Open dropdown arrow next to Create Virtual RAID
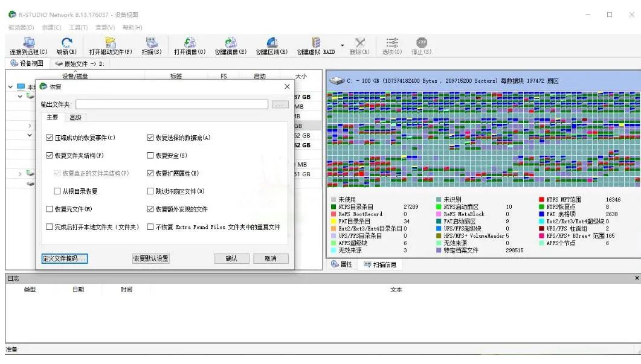Screen dimensions: 641x364 click(x=342, y=45)
